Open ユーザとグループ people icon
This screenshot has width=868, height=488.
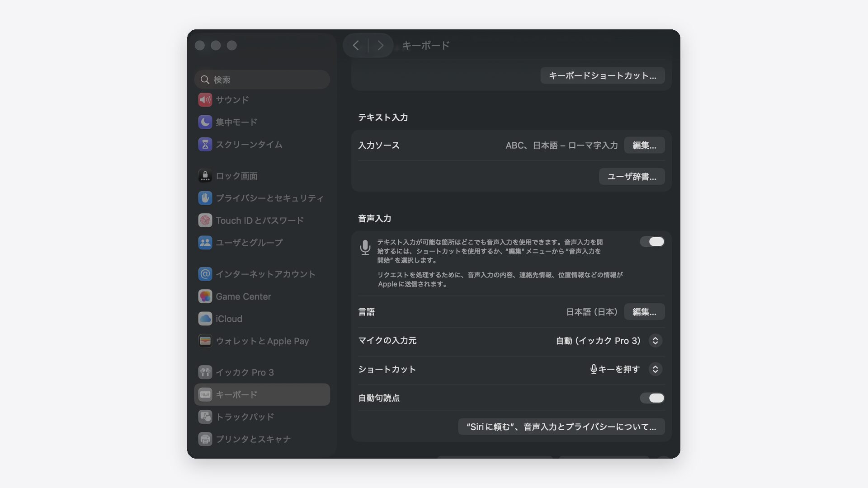[205, 243]
